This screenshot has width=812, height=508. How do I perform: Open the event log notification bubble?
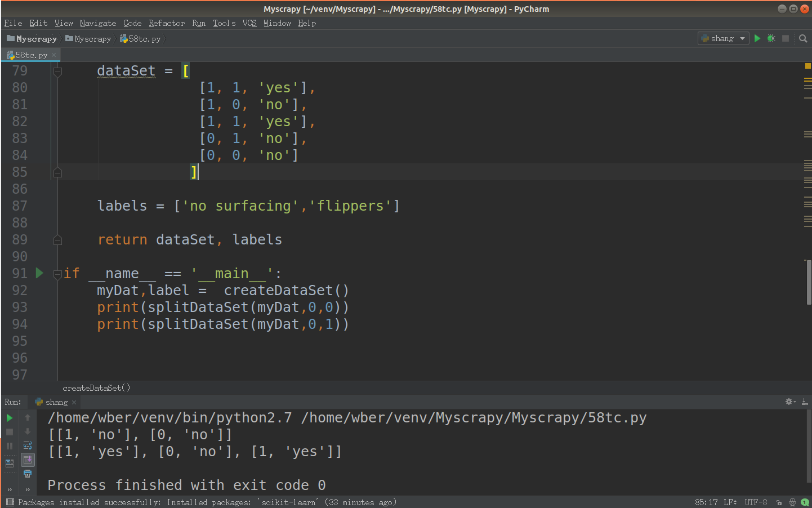click(805, 502)
